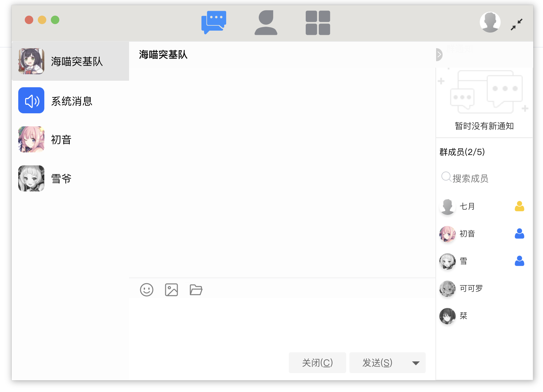The height and width of the screenshot is (392, 543).
Task: Click 七月's yellow status icon
Action: [x=520, y=206]
